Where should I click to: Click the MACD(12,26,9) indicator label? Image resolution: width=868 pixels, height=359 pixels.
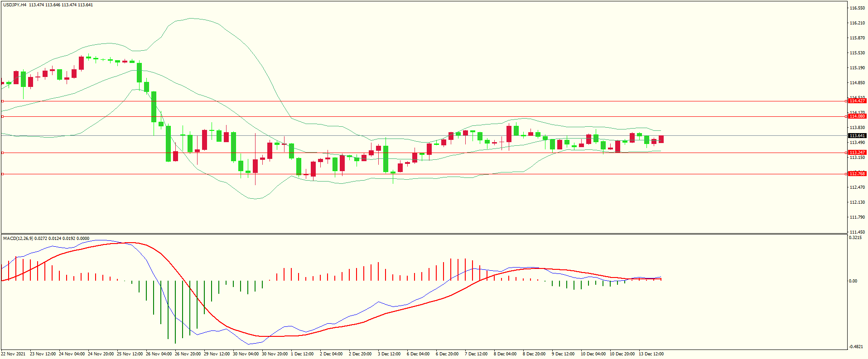pos(18,239)
